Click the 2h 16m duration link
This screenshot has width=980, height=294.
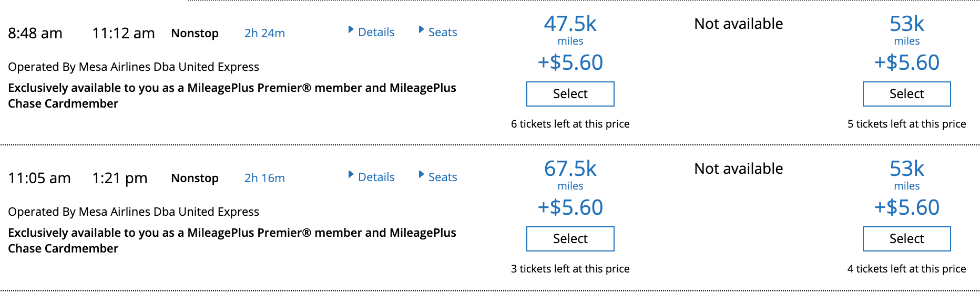(x=264, y=178)
